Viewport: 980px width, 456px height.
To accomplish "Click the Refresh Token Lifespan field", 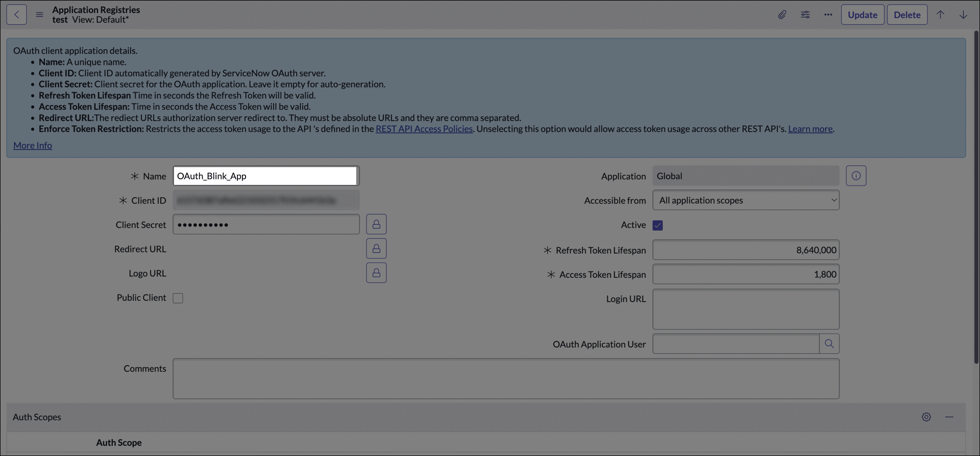I will click(746, 250).
